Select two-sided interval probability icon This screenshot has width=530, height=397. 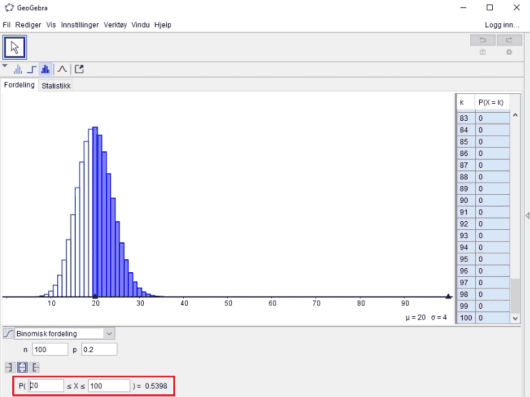(x=22, y=367)
